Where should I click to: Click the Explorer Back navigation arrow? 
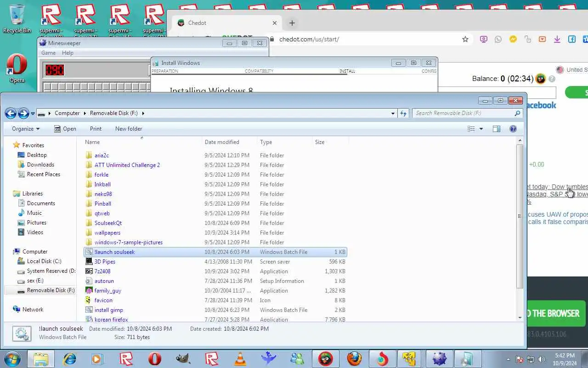(x=11, y=113)
